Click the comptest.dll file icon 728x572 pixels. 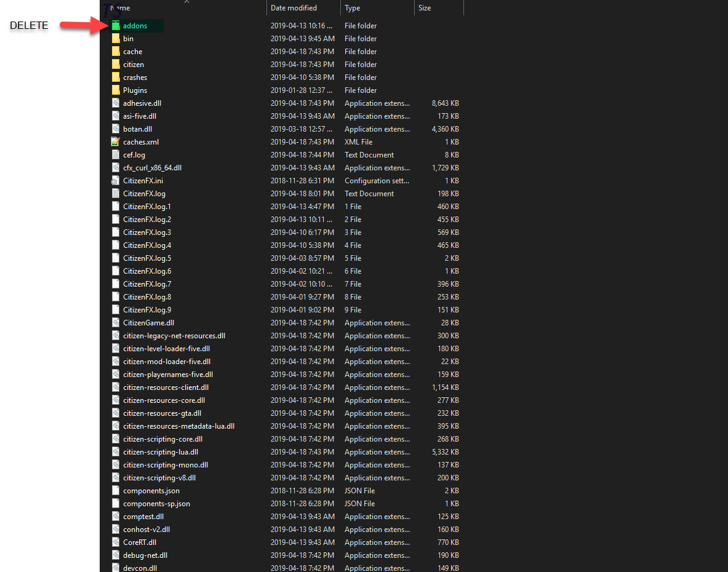pyautogui.click(x=116, y=516)
